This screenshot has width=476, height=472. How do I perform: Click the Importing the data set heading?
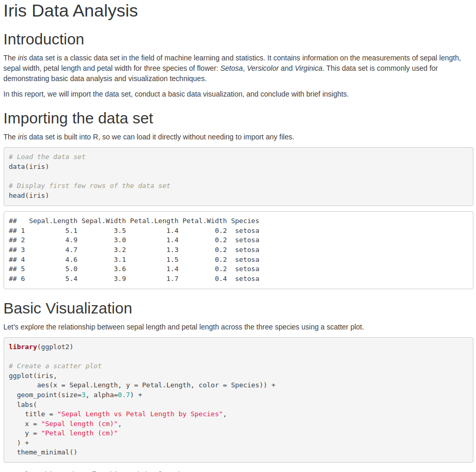(78, 118)
